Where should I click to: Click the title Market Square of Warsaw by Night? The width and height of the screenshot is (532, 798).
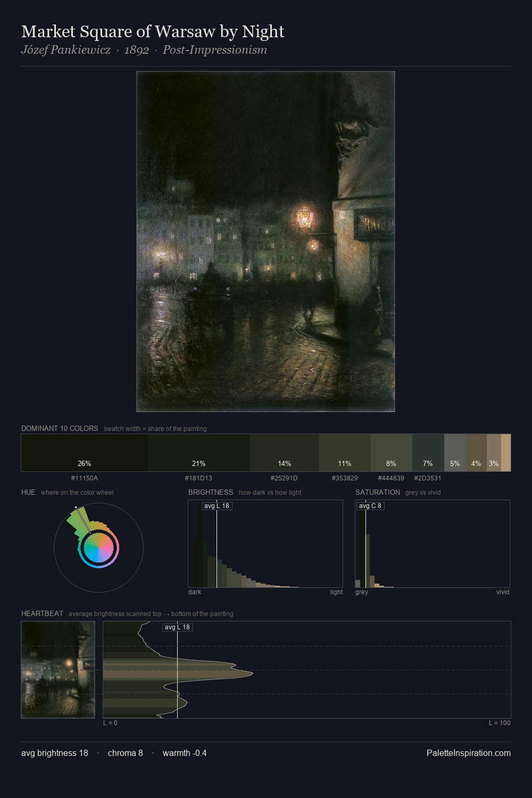click(153, 32)
